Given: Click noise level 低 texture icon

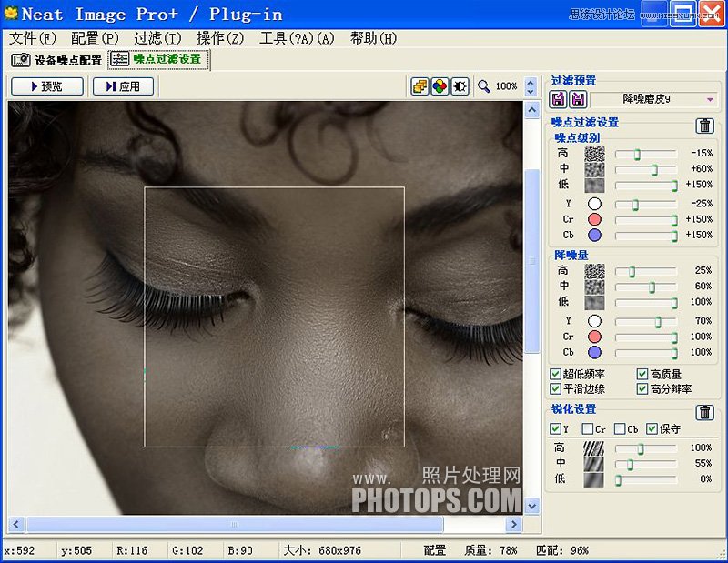Looking at the screenshot, I should (594, 186).
